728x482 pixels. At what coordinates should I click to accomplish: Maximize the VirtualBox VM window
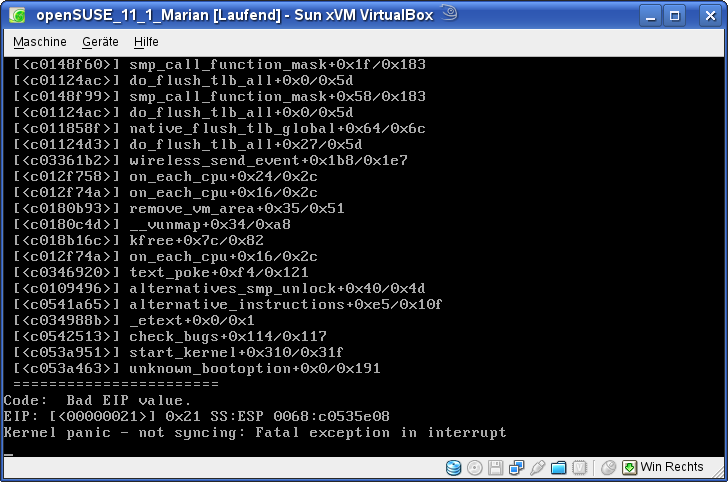[675, 15]
